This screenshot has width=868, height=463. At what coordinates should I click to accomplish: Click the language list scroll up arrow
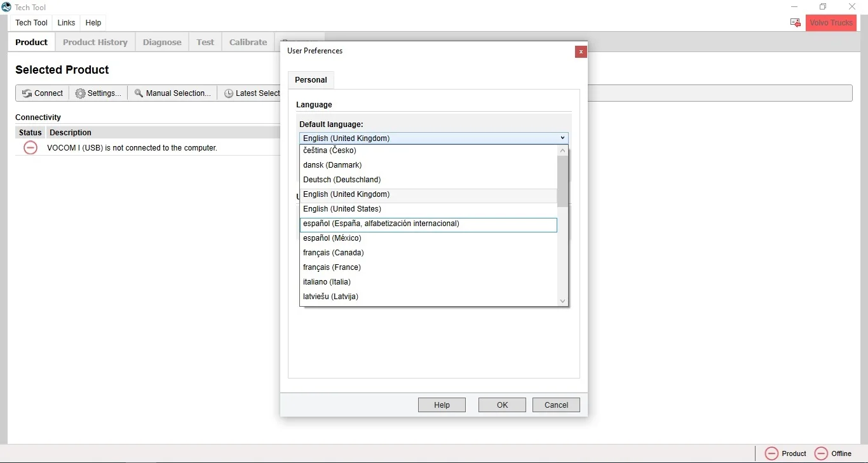click(562, 151)
